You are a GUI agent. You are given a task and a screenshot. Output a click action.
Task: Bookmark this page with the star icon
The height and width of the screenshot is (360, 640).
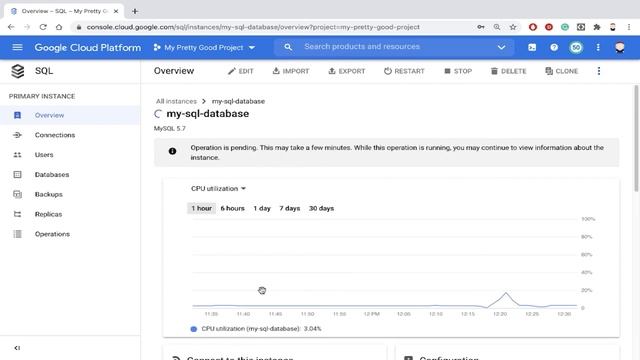[x=513, y=27]
